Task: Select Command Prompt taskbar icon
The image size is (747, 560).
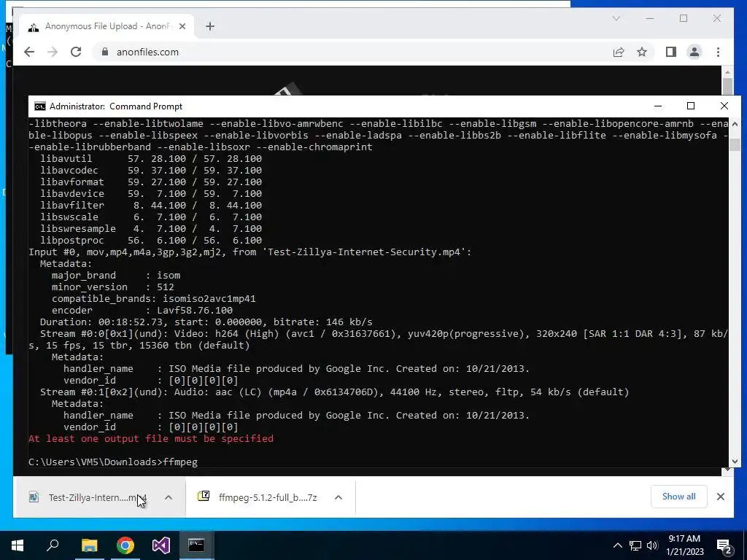Action: click(196, 545)
